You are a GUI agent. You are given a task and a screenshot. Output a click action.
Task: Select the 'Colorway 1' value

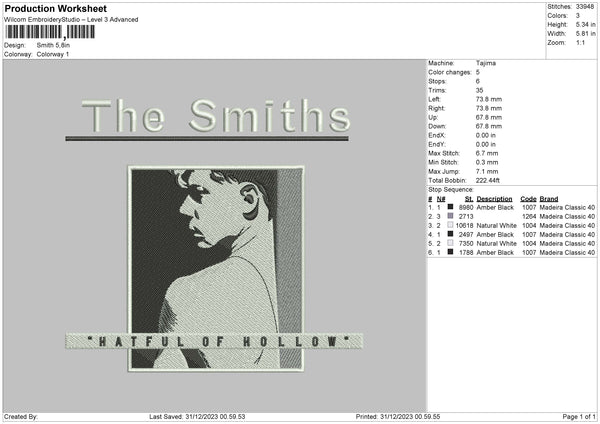pyautogui.click(x=53, y=54)
